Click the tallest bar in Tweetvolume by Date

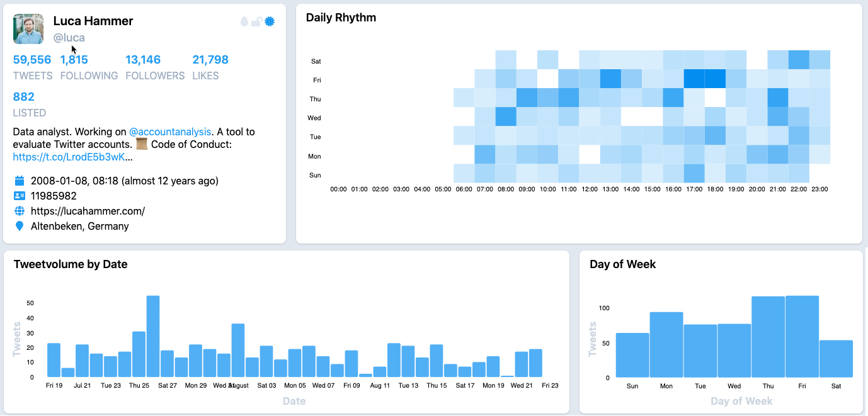[x=153, y=336]
